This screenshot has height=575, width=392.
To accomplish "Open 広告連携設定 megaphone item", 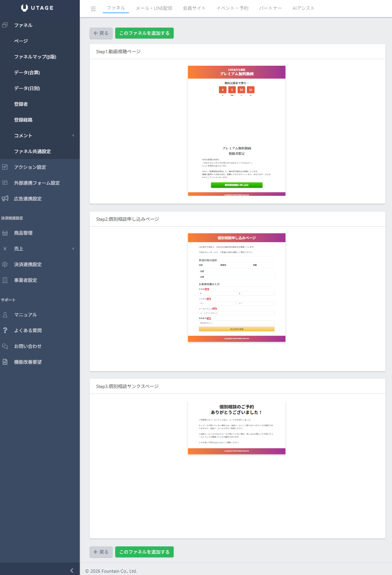I will tap(28, 199).
